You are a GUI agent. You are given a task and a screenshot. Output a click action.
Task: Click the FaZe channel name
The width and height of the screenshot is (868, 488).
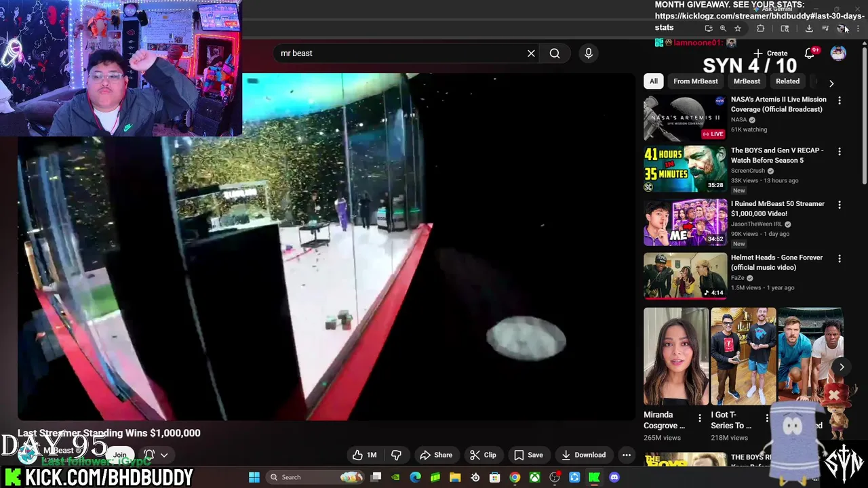coord(737,278)
